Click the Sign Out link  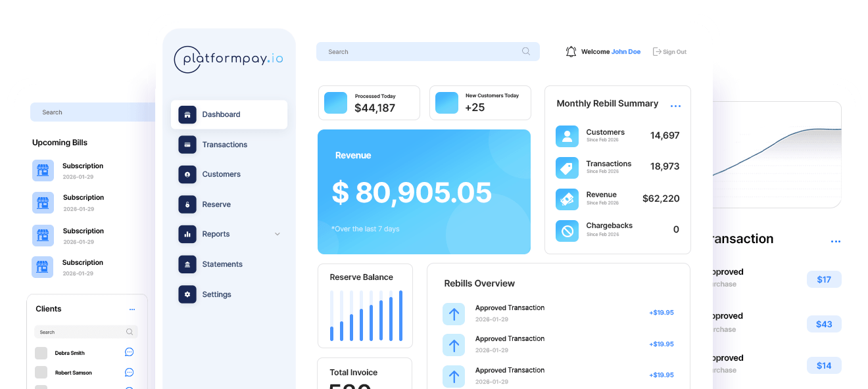[669, 52]
